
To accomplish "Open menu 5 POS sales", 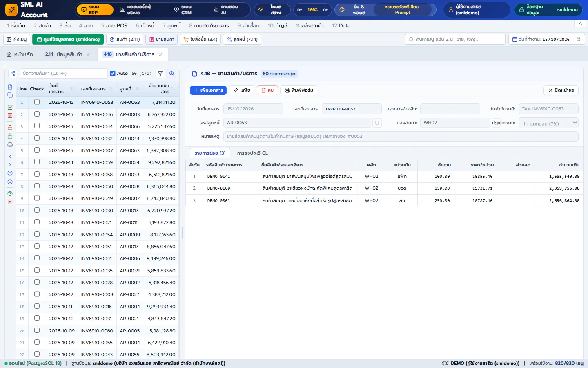I will click(x=114, y=25).
